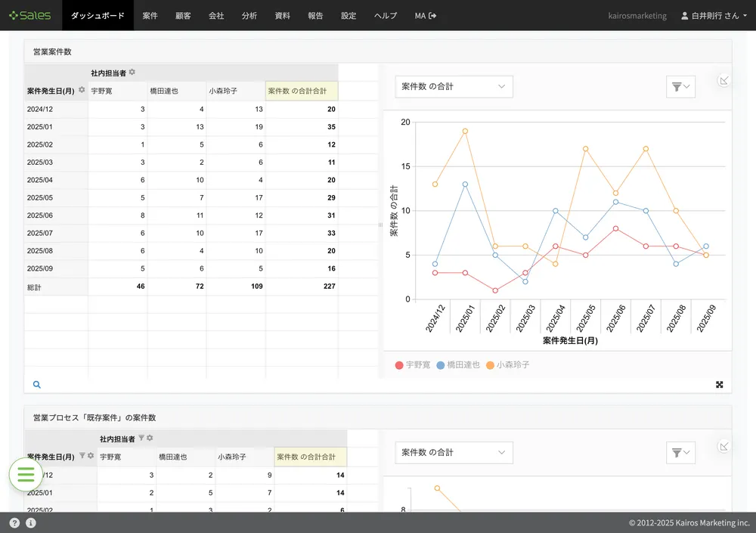Switch to the 分析 navigation tab
This screenshot has width=756, height=533.
pos(249,15)
